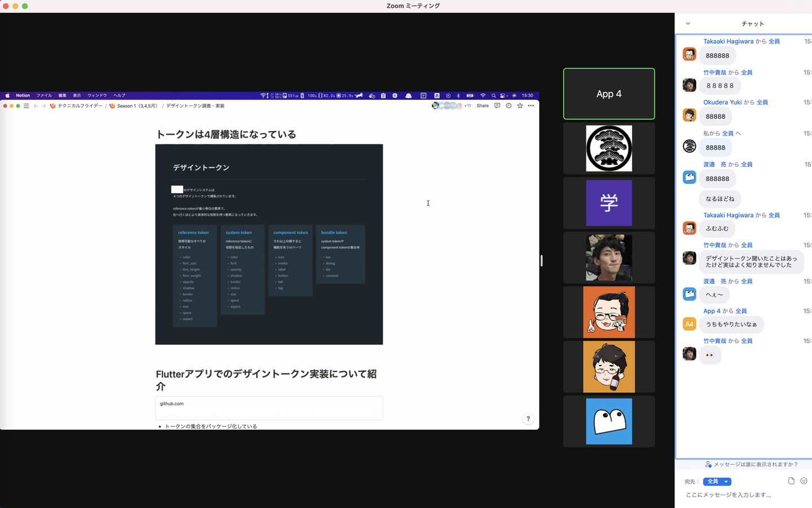Screen dimensions: 812x508
Task: Click the Notion back arrow
Action: point(36,106)
